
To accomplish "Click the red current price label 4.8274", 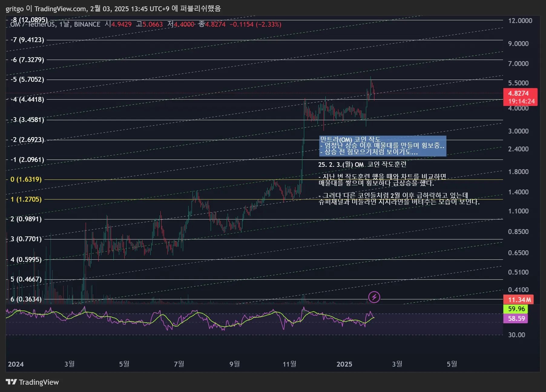I will pos(520,97).
